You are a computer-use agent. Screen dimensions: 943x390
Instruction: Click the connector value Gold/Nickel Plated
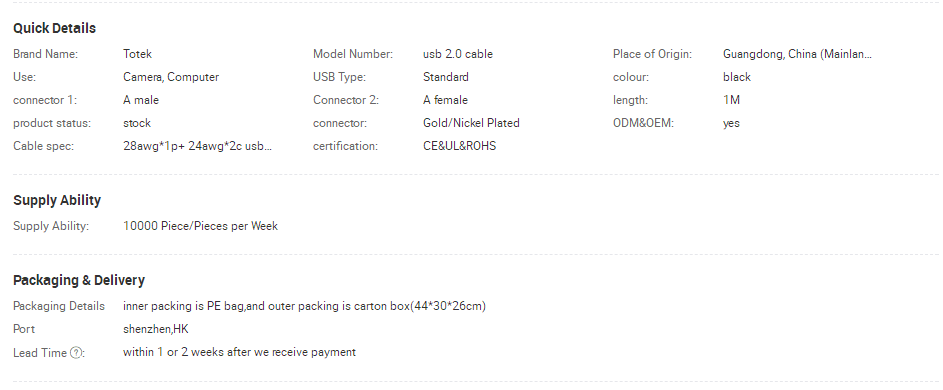point(471,123)
